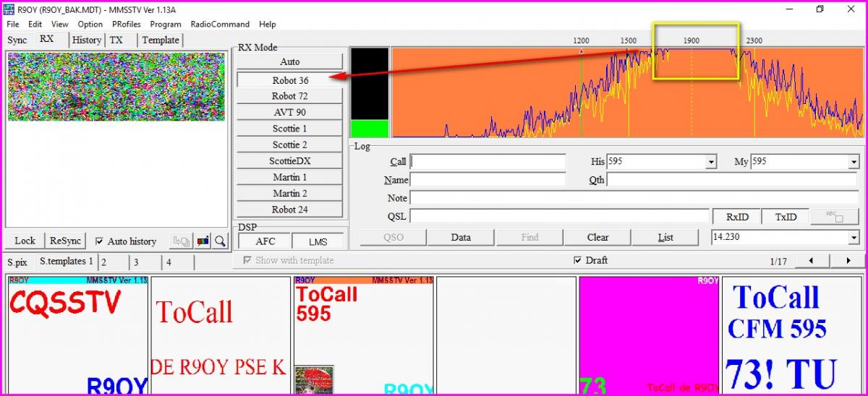Image resolution: width=868 pixels, height=396 pixels.
Task: Expand the His RSV dropdown
Action: tap(711, 162)
